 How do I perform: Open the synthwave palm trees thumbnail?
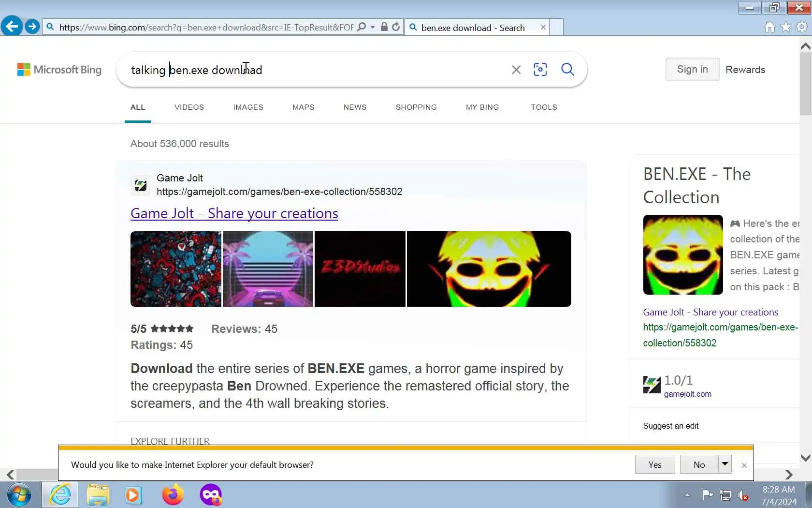click(268, 269)
